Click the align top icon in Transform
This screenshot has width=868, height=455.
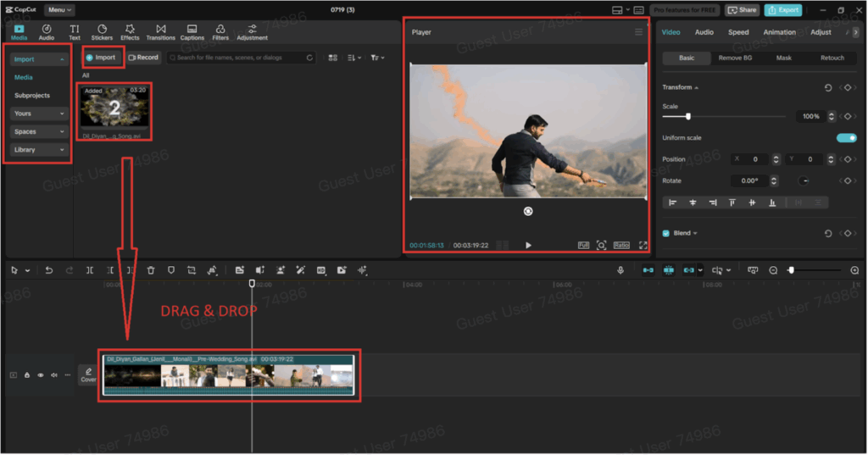click(732, 203)
